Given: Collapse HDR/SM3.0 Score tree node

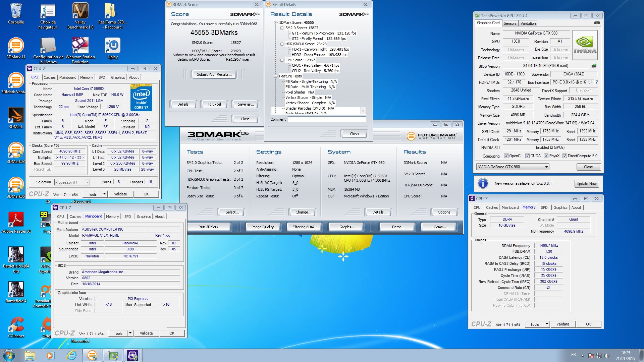Looking at the screenshot, I should coord(282,44).
